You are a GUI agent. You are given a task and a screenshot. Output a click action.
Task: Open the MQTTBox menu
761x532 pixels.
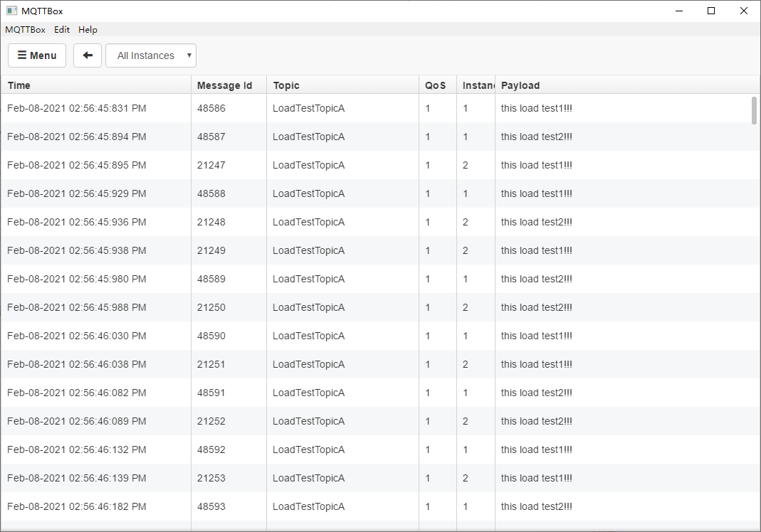(x=25, y=30)
